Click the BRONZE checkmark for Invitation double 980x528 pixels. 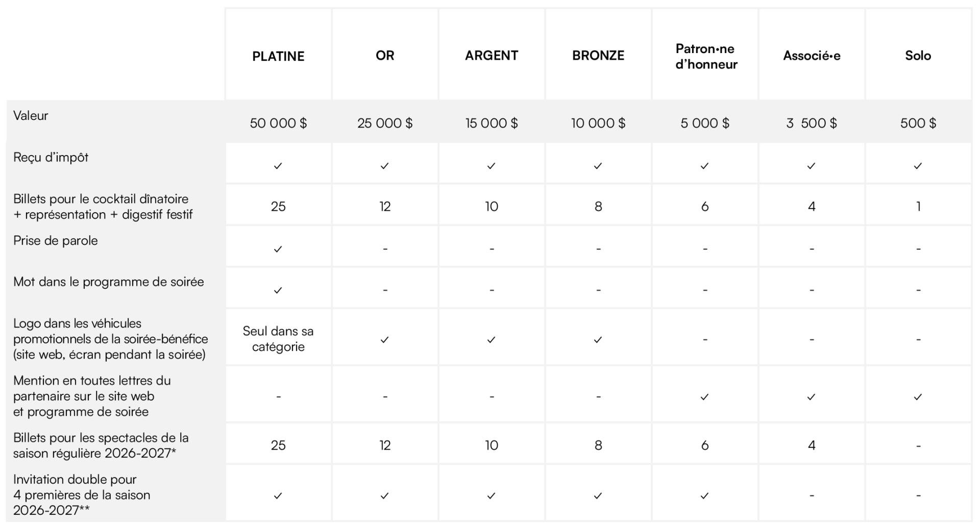coord(598,496)
